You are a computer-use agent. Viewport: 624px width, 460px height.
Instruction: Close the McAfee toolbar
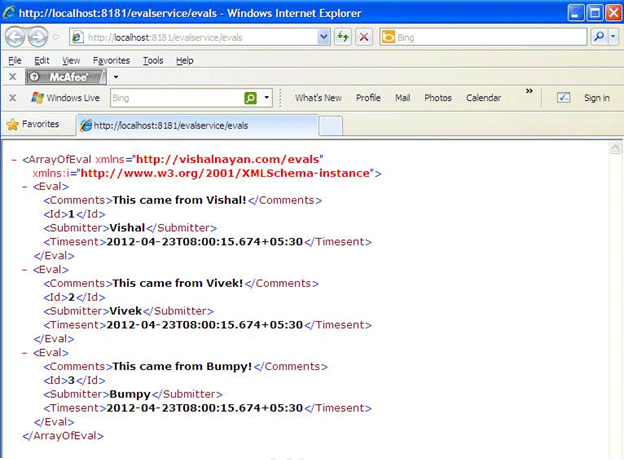pos(13,76)
